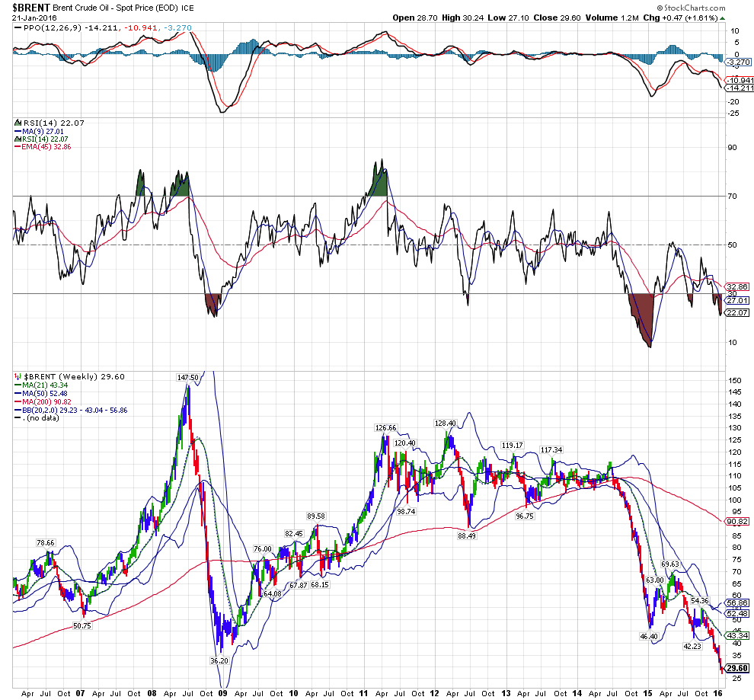
Task: Click the 128.40 high price label
Action: (x=445, y=423)
